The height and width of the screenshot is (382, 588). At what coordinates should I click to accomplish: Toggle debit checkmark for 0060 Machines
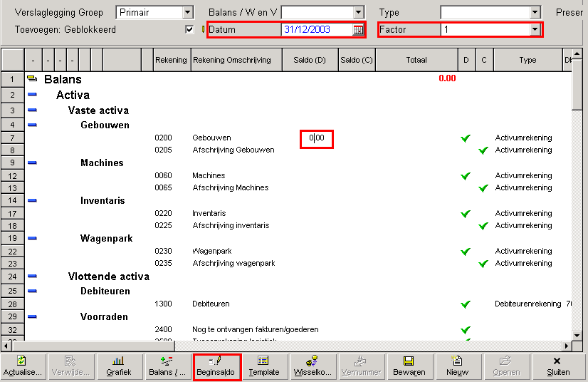point(466,176)
